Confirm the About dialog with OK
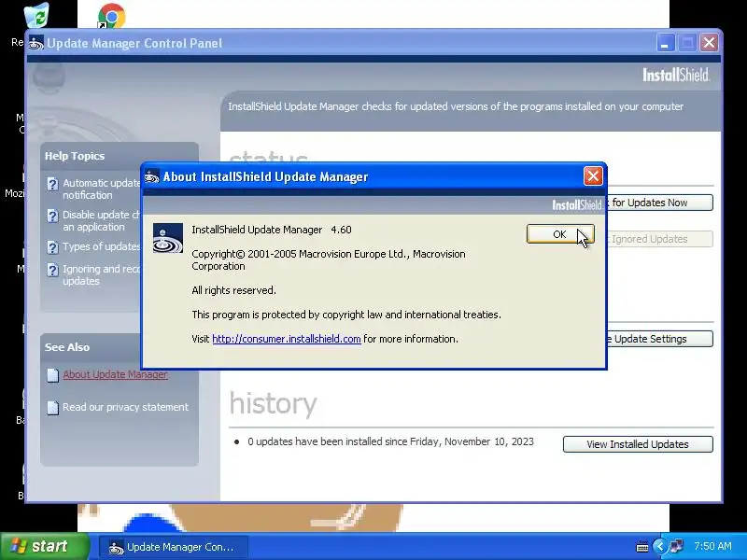 (560, 234)
